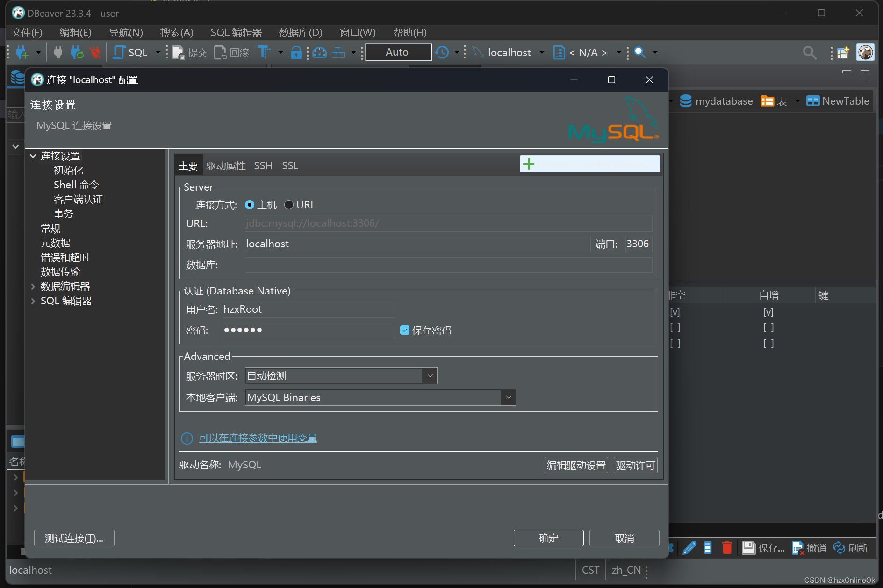Toggle first row 自增 checkbox in table
This screenshot has width=883, height=588.
[768, 312]
